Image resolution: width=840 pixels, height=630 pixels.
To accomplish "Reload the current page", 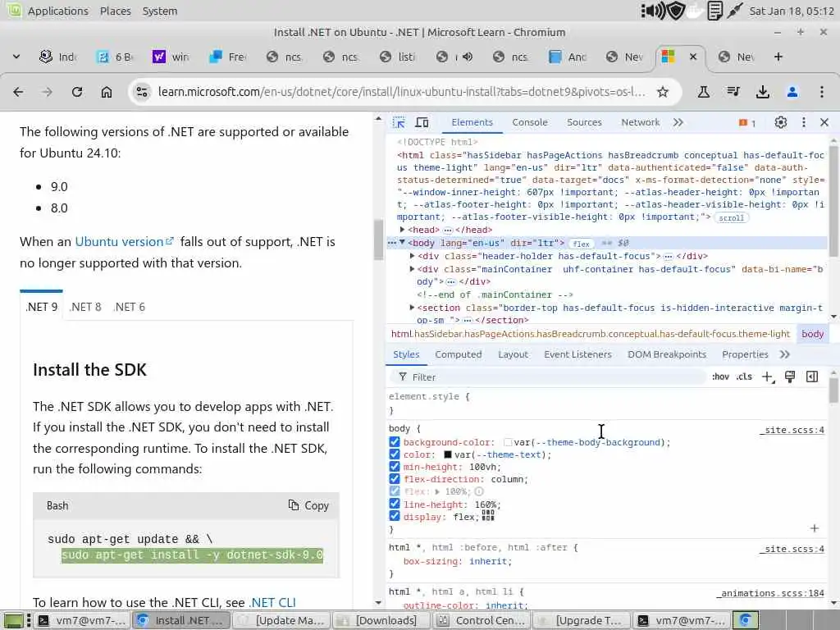I will click(x=77, y=92).
